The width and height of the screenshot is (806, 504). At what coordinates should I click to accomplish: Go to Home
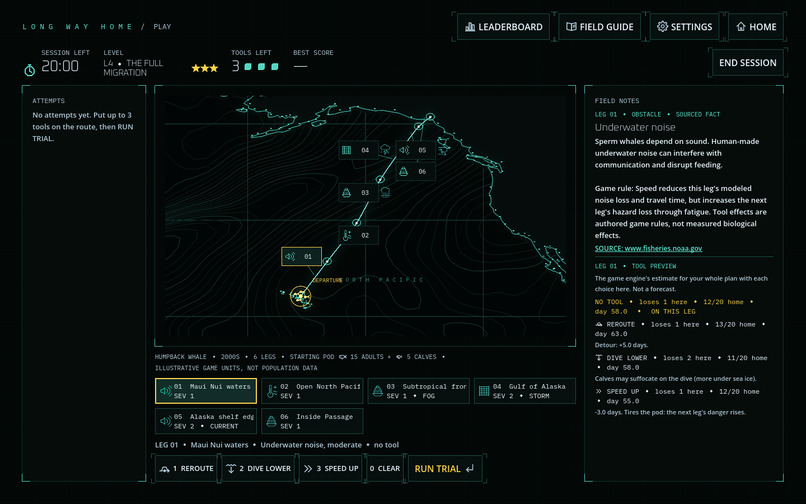click(756, 27)
